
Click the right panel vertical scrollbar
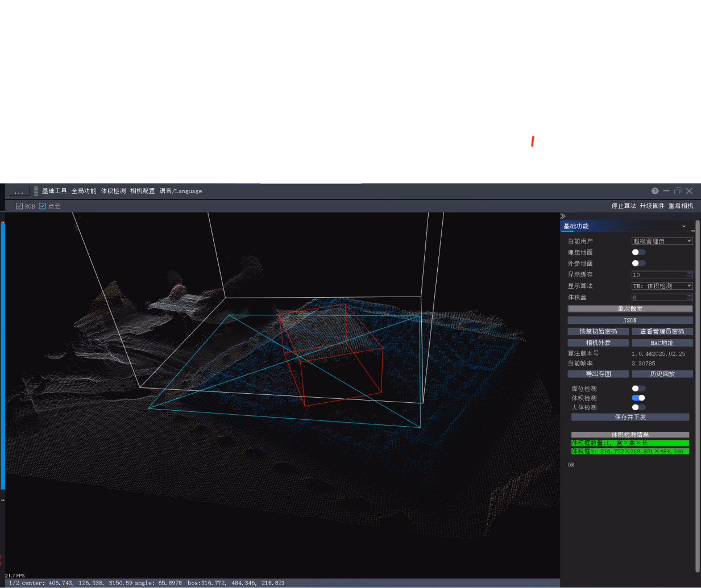698,396
